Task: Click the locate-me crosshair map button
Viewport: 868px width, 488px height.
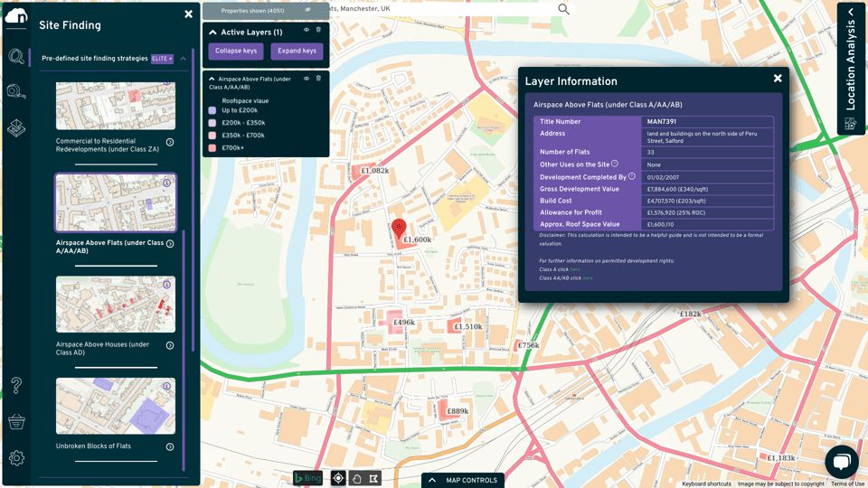Action: coord(338,478)
